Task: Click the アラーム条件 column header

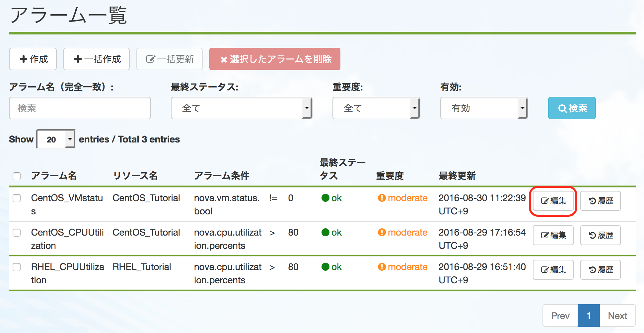Action: click(x=222, y=176)
